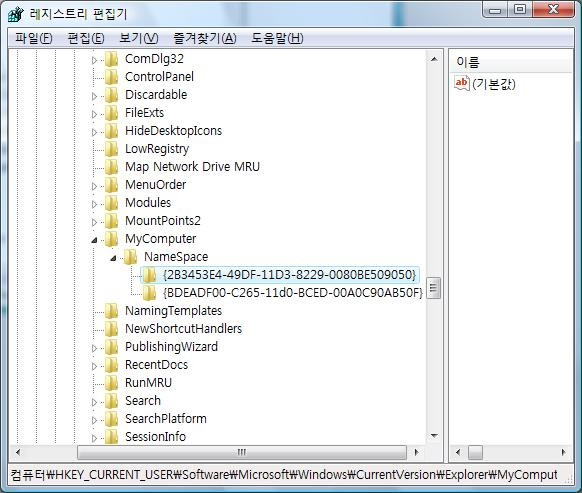Viewport: 582px width, 493px height.
Task: Expand the ComDlg32 key
Action: (94, 60)
